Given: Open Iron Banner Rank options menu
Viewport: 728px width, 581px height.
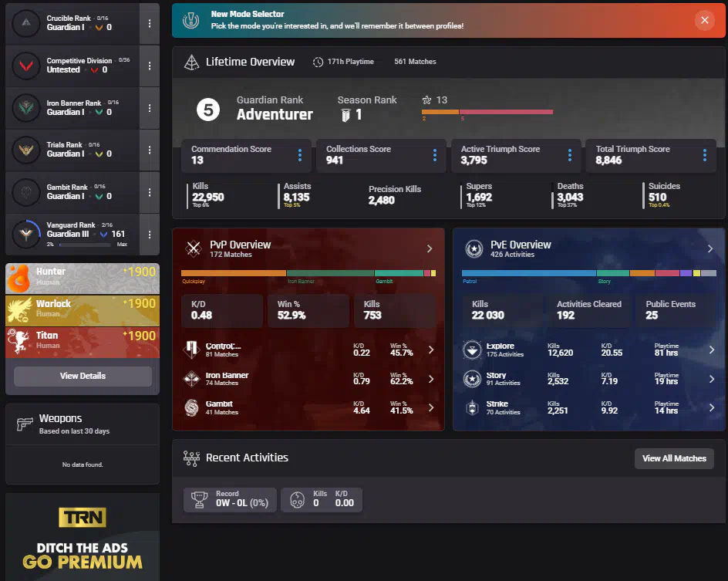Looking at the screenshot, I should tap(150, 108).
